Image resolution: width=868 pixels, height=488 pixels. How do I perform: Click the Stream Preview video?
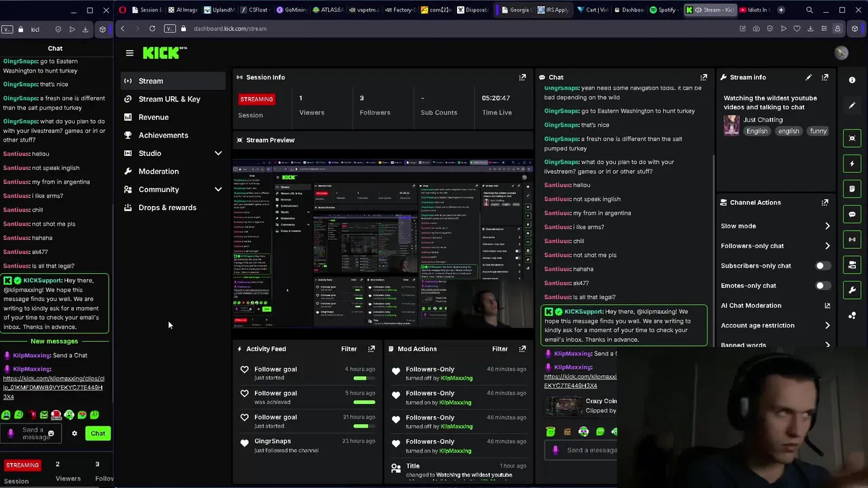[383, 244]
